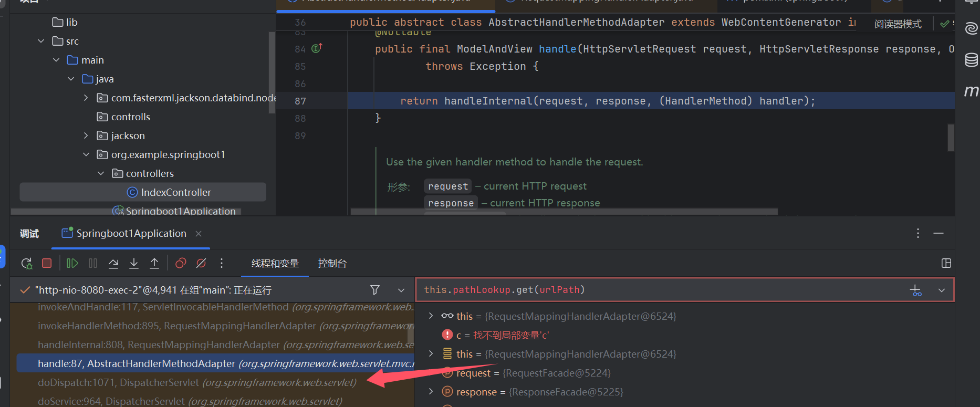The image size is (980, 407).
Task: Collapse the controllers package
Action: [101, 173]
